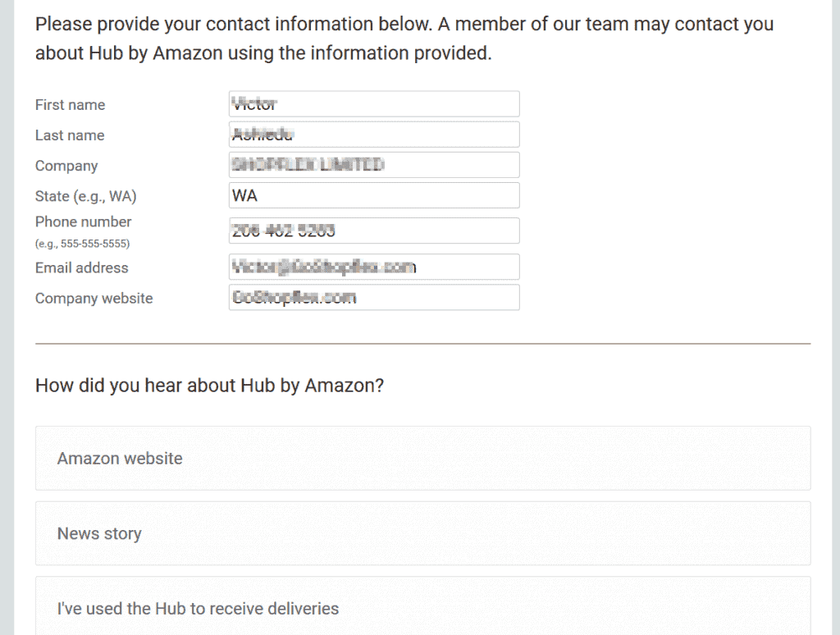840x635 pixels.
Task: Click the contact information instruction paragraph
Action: 404,39
